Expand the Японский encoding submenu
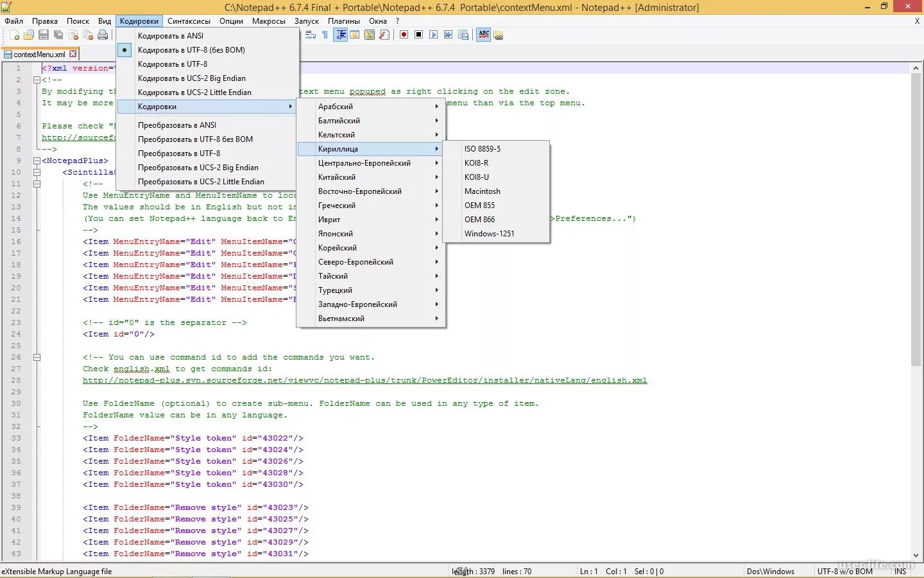The image size is (924, 578). click(371, 234)
